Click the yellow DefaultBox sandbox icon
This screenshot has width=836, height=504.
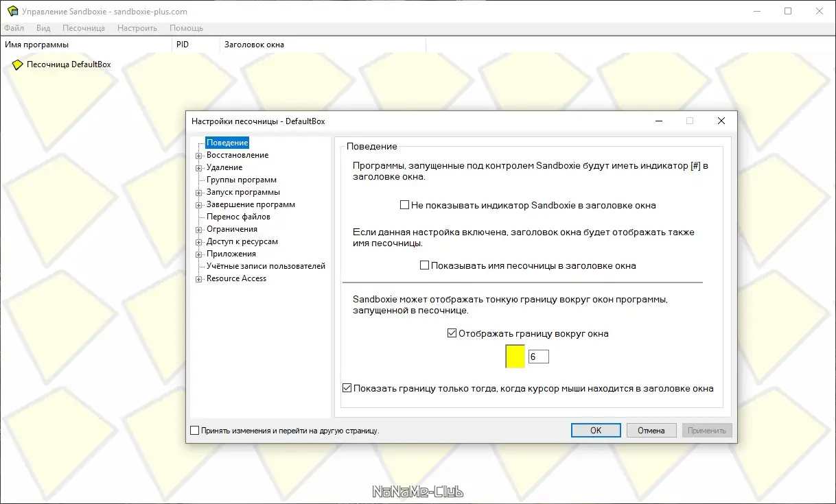pos(18,64)
